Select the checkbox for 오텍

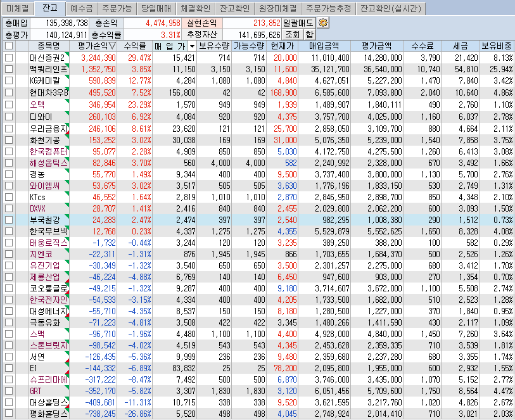9,105
